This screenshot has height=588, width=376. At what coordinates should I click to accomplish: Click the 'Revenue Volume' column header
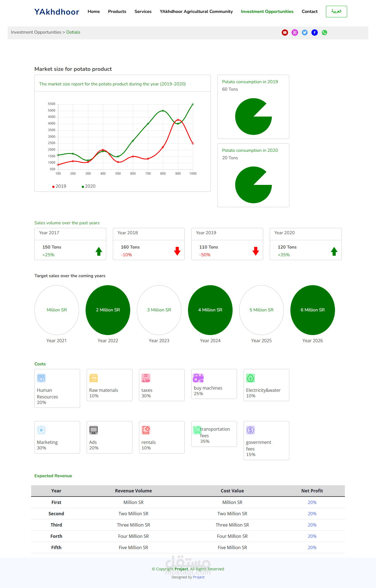click(133, 491)
